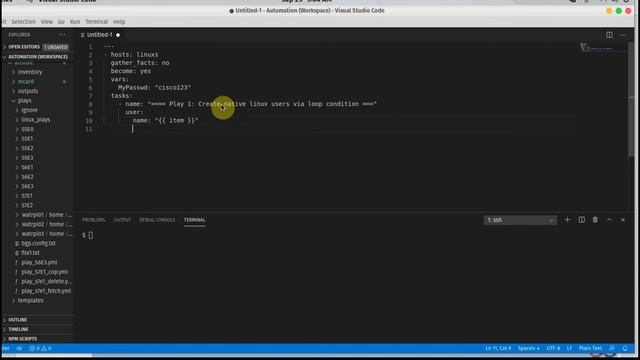Open the Selection menu
The width and height of the screenshot is (640, 360).
[x=23, y=22]
